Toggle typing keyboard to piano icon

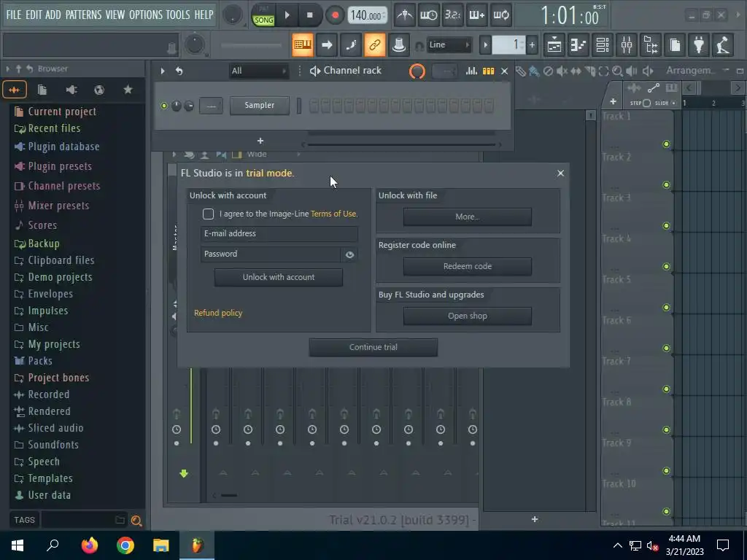[303, 44]
